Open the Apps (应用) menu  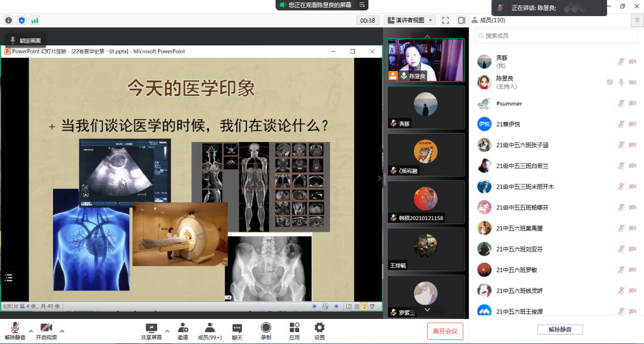coord(294,331)
